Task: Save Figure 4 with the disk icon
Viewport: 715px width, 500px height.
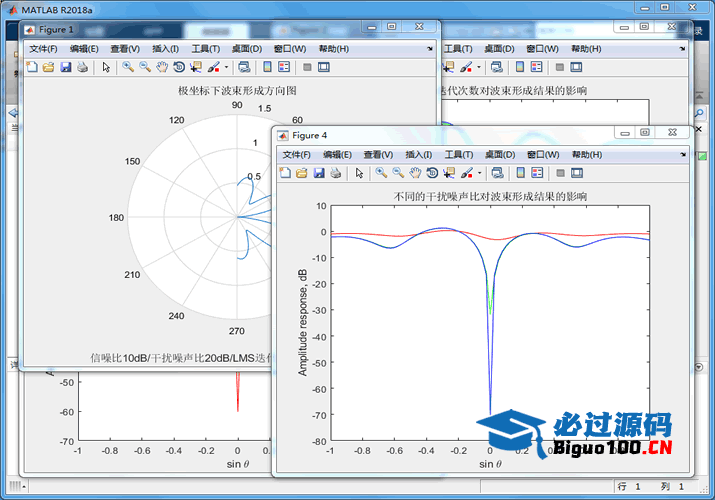Action: (x=319, y=173)
